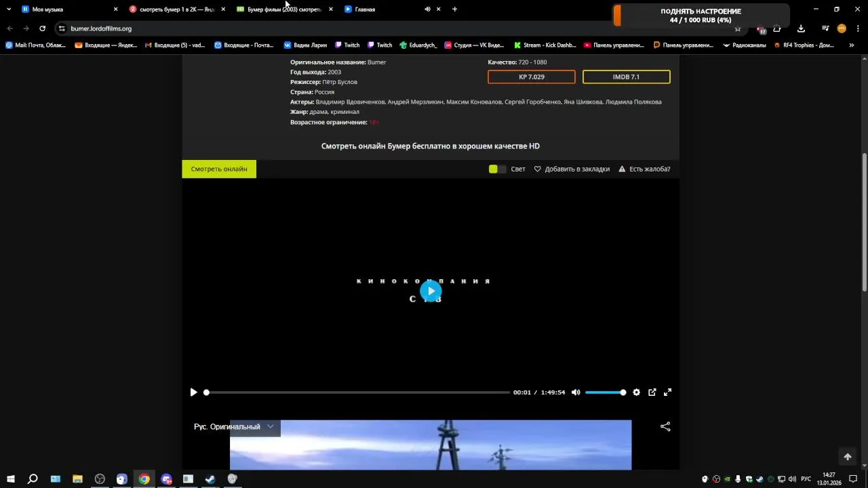This screenshot has width=868, height=488.
Task: Open director Пётр Буслов link
Action: [x=340, y=82]
